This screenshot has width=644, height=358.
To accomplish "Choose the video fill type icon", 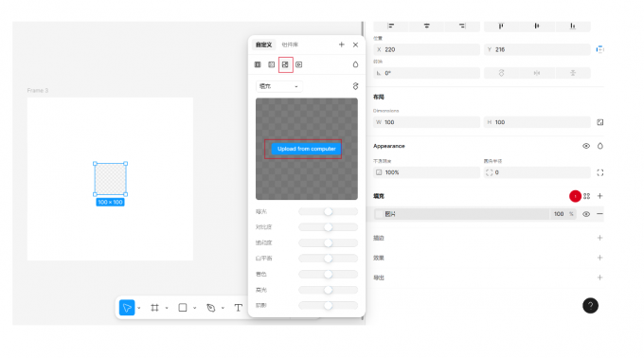I will click(299, 64).
